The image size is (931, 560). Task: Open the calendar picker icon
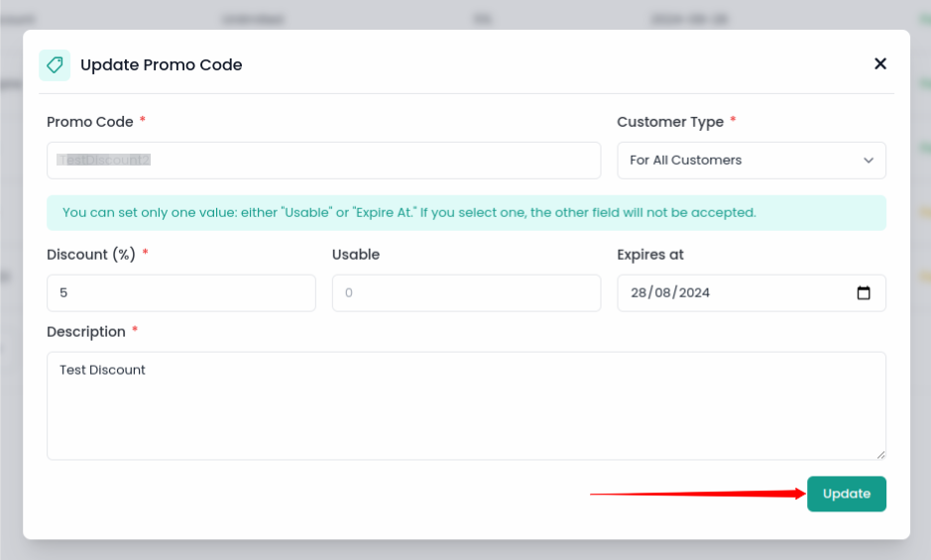point(863,293)
